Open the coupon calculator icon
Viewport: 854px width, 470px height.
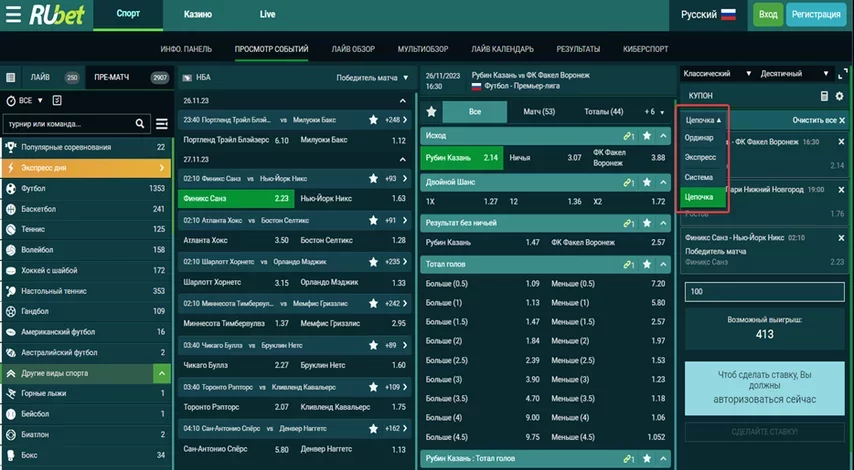coord(824,96)
